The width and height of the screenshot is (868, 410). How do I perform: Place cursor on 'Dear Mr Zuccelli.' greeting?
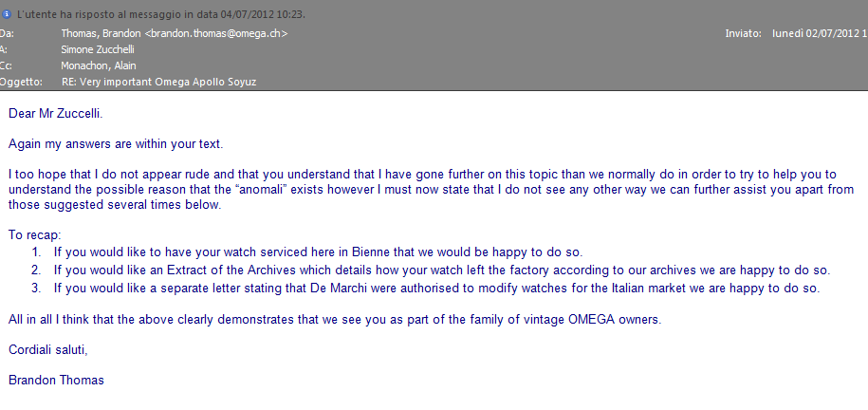tap(55, 114)
